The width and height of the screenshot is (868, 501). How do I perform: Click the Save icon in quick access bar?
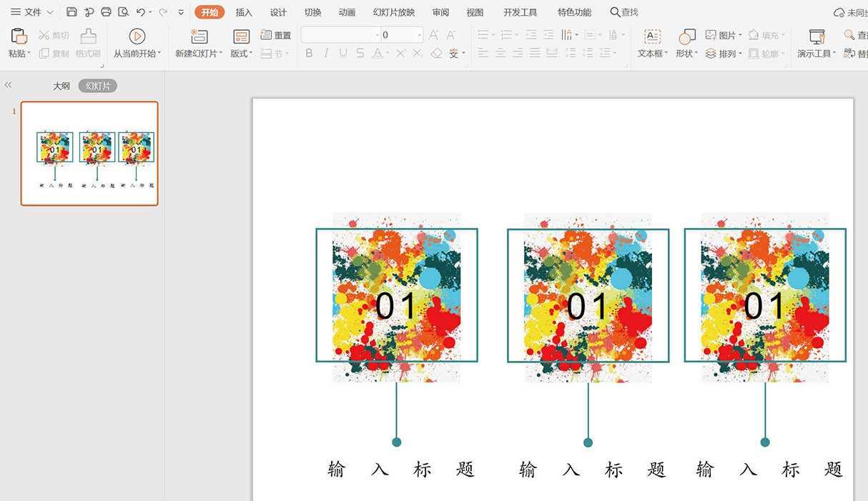tap(71, 12)
